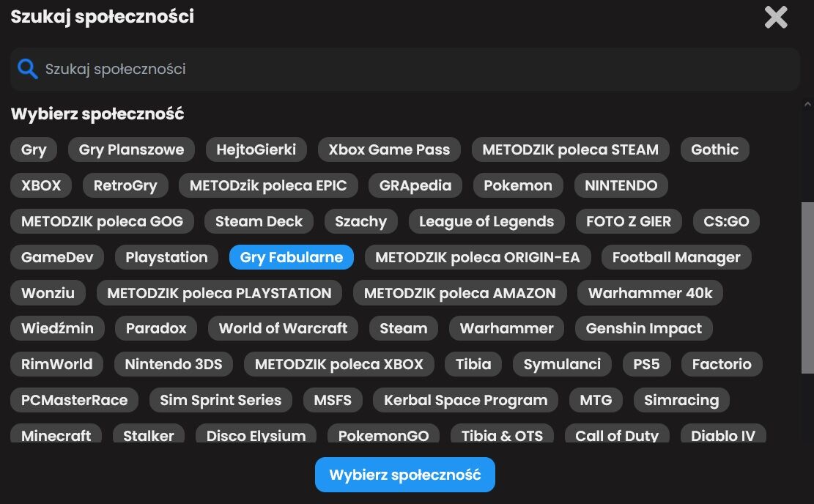Select the Gry Planszowe community

click(131, 149)
